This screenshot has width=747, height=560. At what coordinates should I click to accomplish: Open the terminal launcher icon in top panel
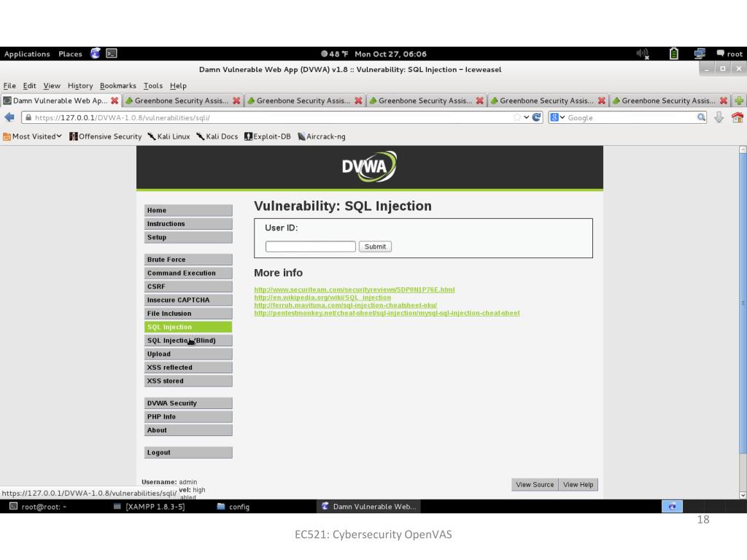[112, 53]
